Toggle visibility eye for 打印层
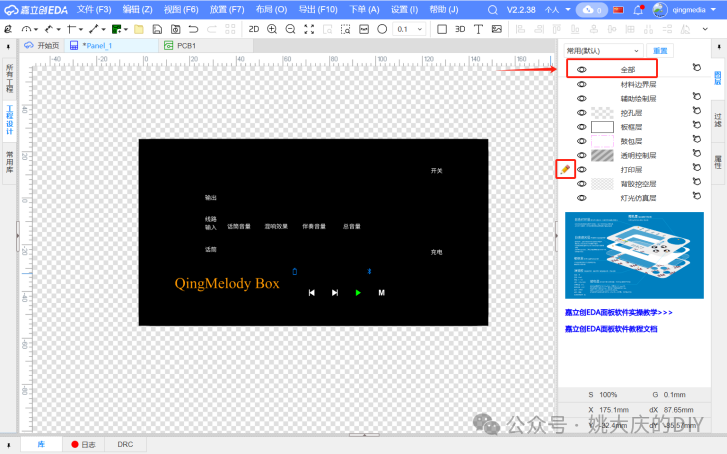Viewport: 727px width, 454px height. pos(581,169)
